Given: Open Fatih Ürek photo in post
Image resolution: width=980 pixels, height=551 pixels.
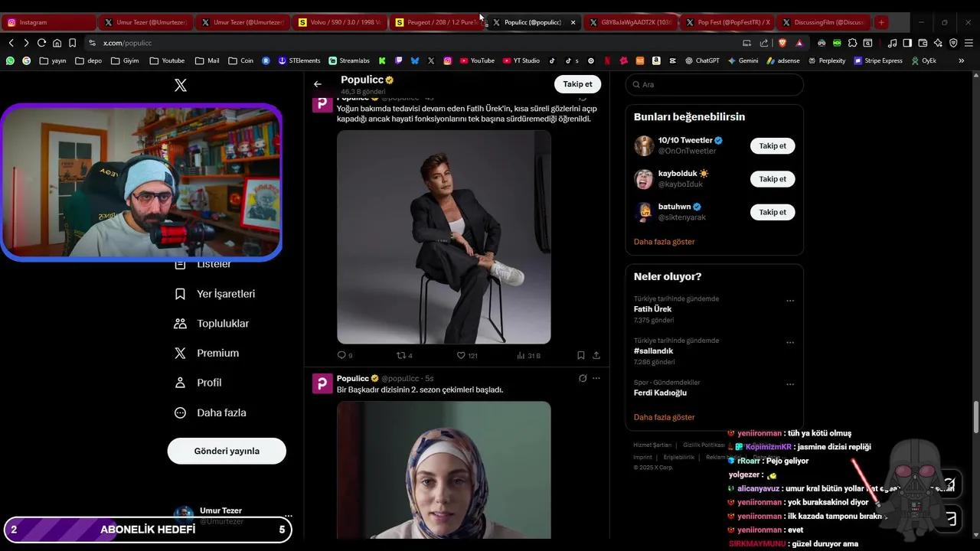Looking at the screenshot, I should click(444, 236).
